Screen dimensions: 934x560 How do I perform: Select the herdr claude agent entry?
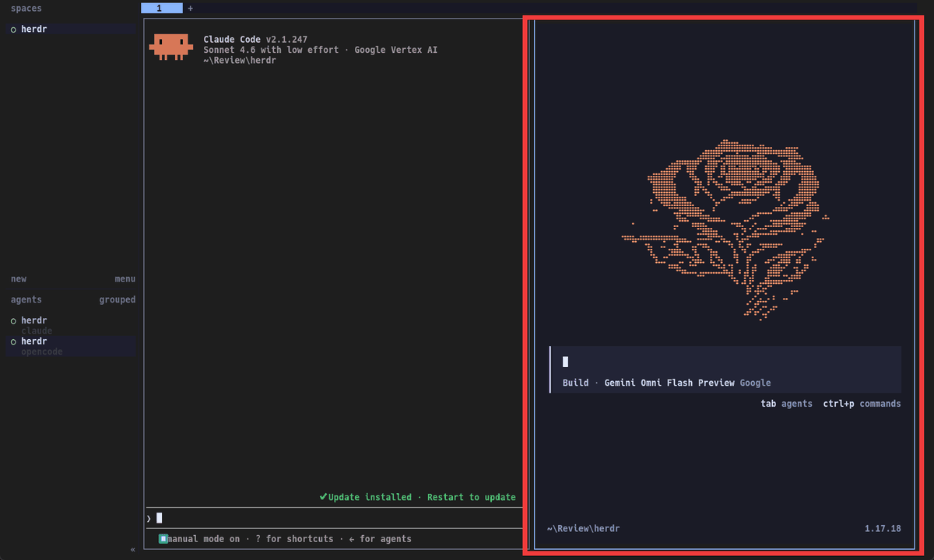click(71, 325)
